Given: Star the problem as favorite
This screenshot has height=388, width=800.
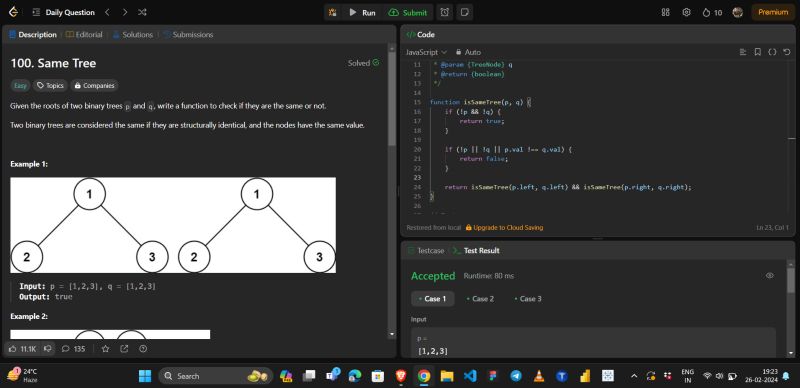Looking at the screenshot, I should click(105, 349).
